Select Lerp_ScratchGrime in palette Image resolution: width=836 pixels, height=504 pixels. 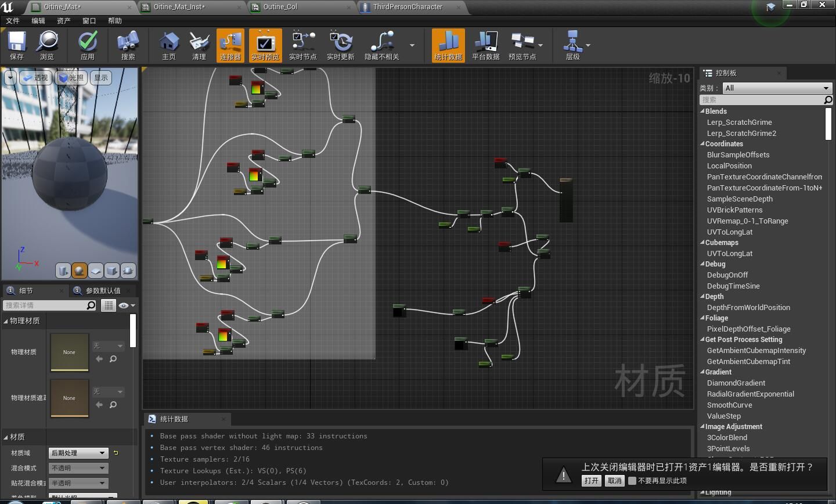tap(739, 123)
